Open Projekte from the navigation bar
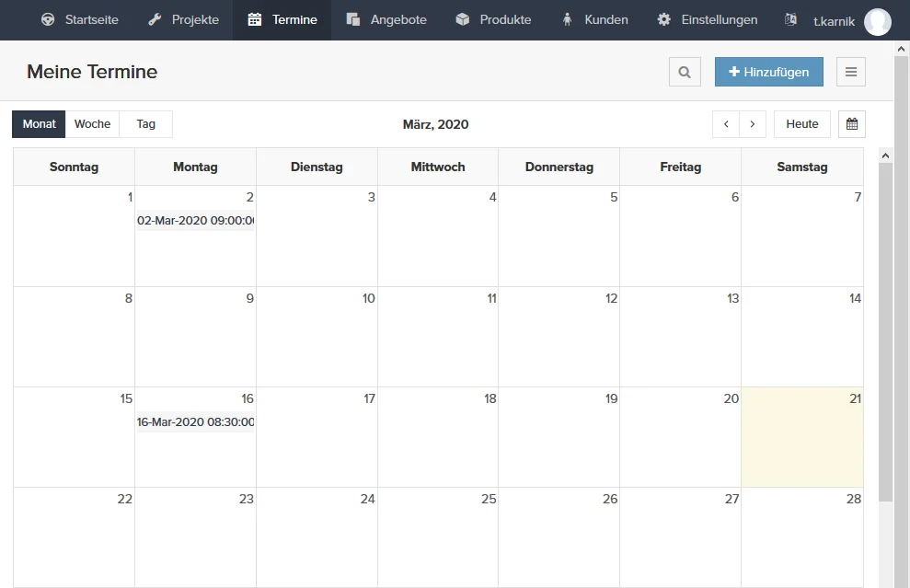The image size is (910, 588). point(184,19)
